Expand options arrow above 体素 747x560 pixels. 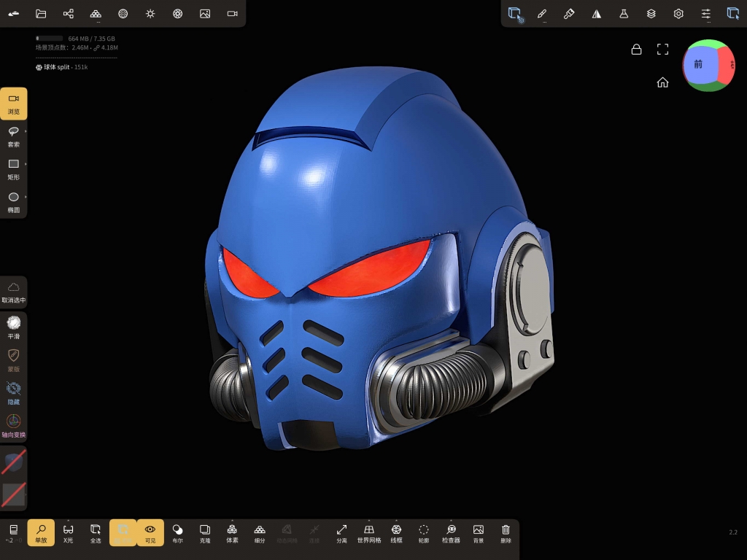232,521
